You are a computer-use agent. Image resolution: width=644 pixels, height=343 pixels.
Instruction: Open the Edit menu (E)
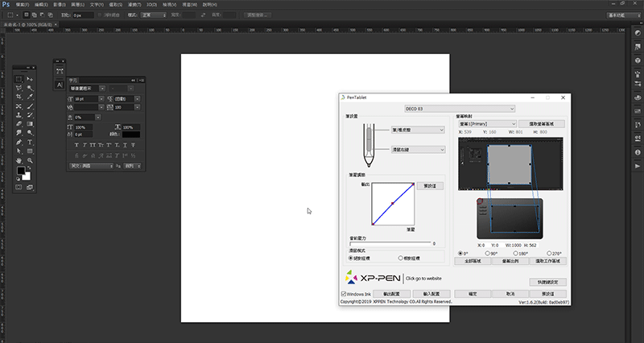pyautogui.click(x=41, y=5)
